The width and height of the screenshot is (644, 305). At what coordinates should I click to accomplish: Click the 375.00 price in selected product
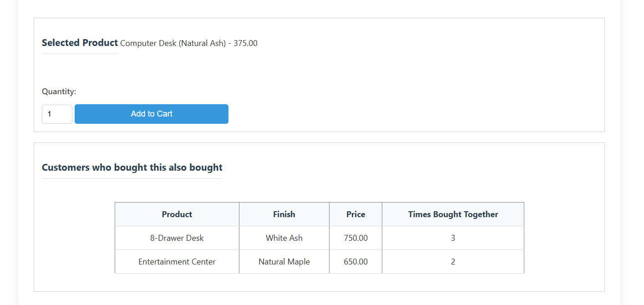[x=245, y=43]
